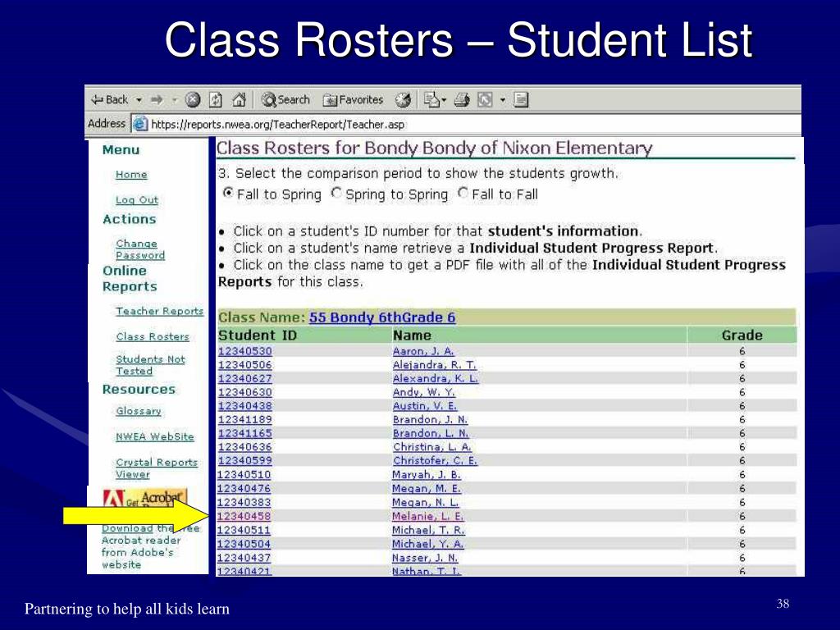840x630 pixels.
Task: Open progress report for Brandon, J. N.
Action: point(430,419)
